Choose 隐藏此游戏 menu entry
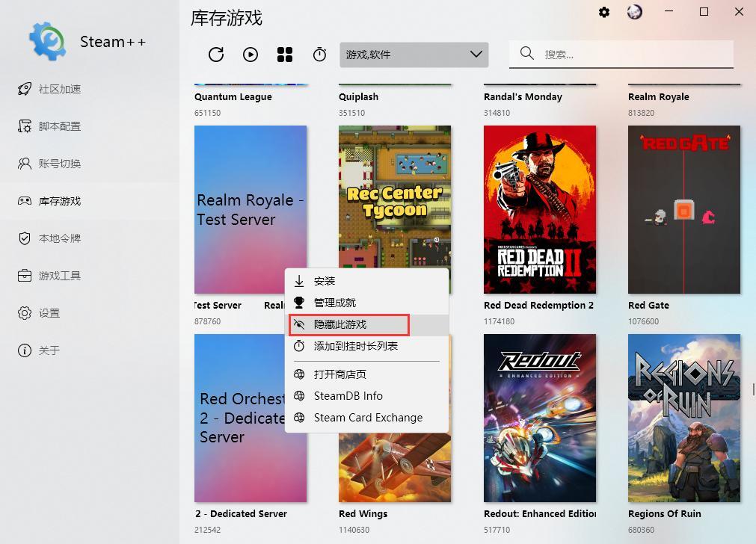The width and height of the screenshot is (756, 544). click(x=366, y=324)
